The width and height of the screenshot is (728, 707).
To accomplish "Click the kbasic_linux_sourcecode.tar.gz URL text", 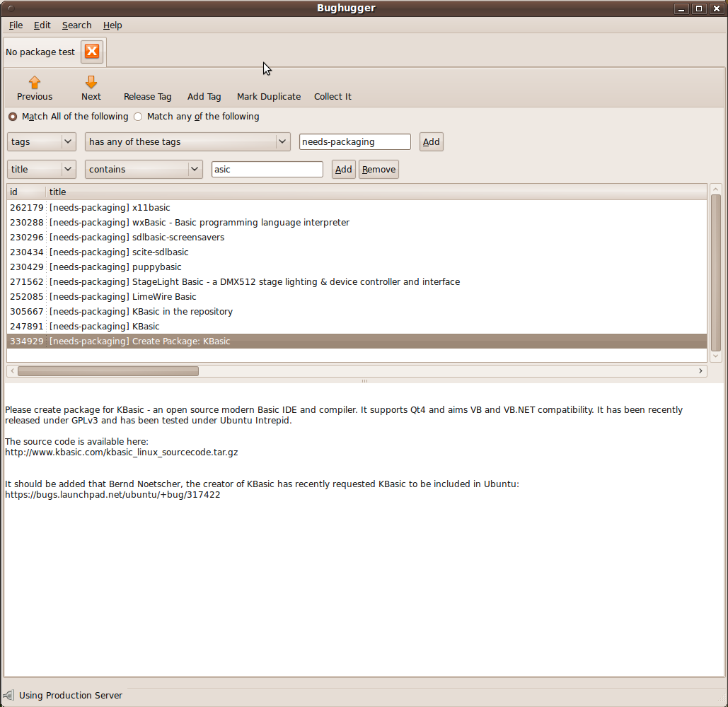I will [x=121, y=452].
